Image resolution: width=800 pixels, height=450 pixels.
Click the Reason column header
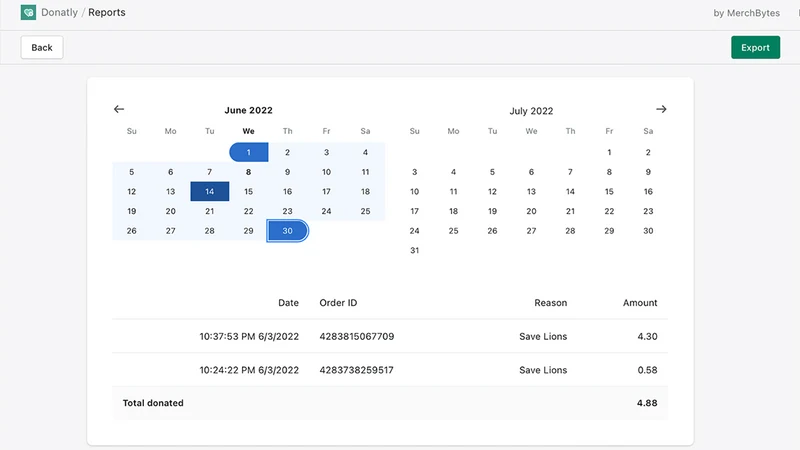coord(551,303)
